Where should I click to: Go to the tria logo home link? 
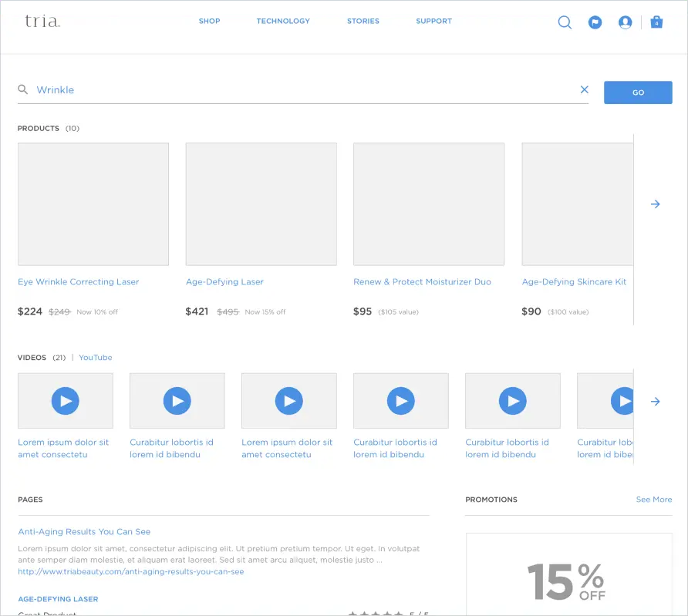42,21
